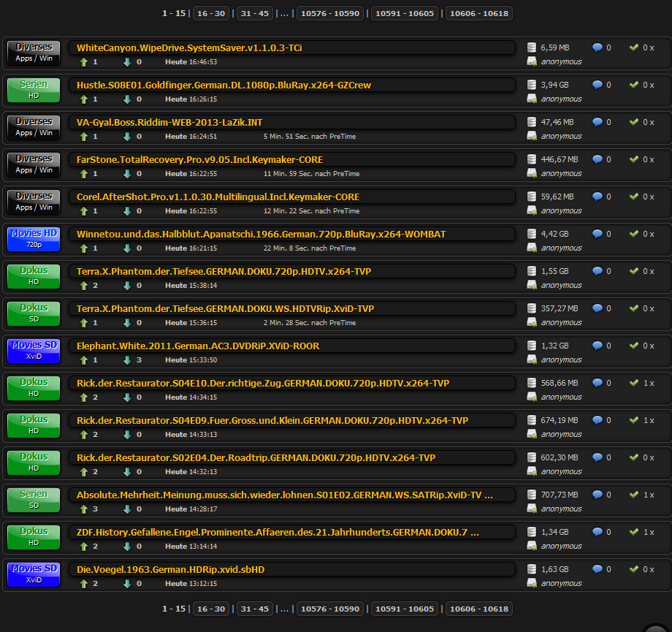
Task: Open Elephant.White.2011 torrent link
Action: (197, 346)
